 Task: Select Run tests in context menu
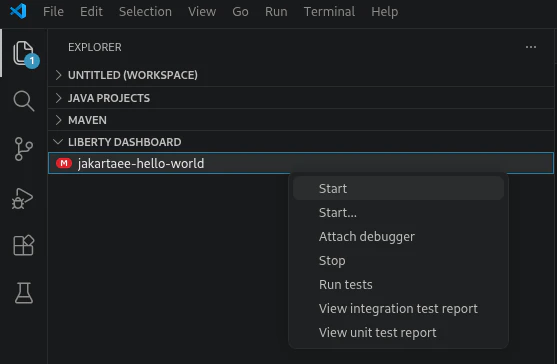click(x=398, y=284)
